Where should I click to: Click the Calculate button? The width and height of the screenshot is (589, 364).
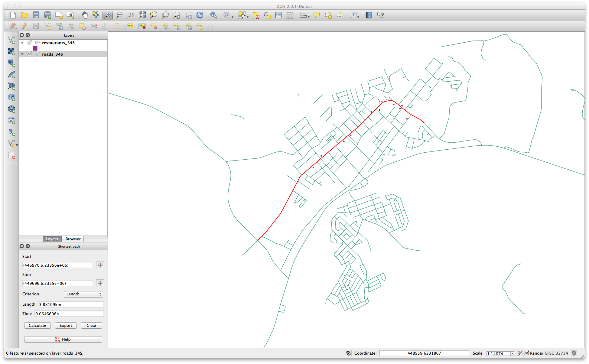pyautogui.click(x=37, y=325)
